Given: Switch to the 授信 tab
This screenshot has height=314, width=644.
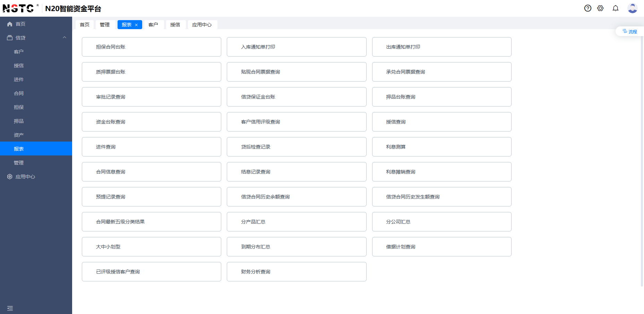Looking at the screenshot, I should [175, 25].
